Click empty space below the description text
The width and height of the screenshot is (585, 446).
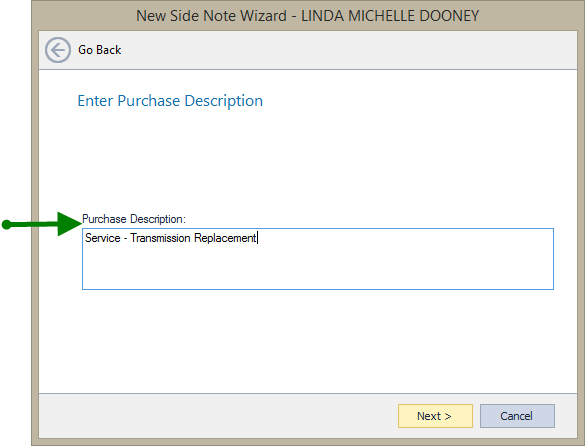(x=318, y=269)
